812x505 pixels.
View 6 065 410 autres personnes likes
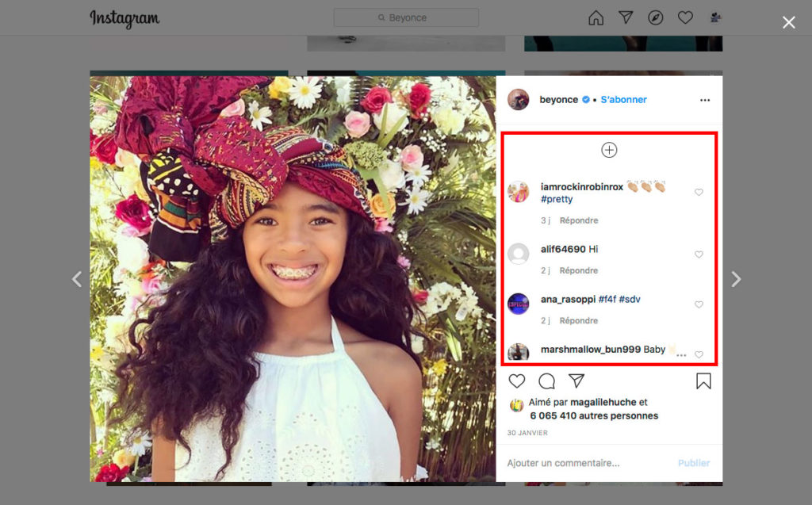[x=594, y=416]
